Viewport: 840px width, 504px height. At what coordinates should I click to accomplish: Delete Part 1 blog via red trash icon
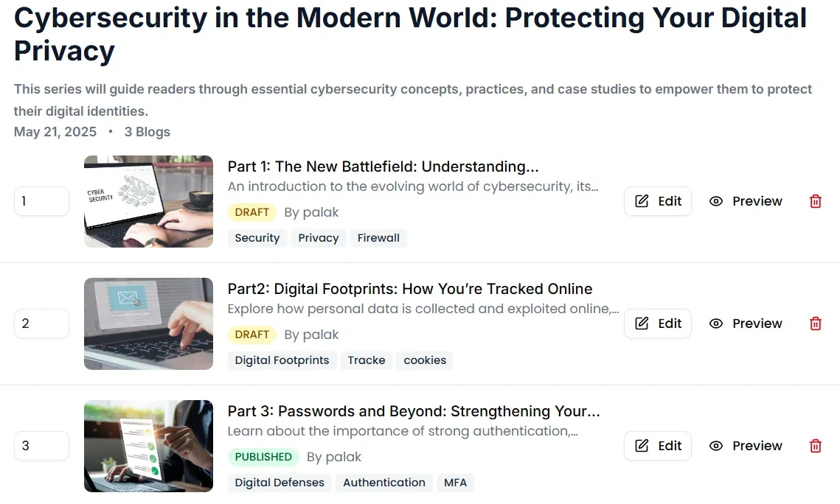pyautogui.click(x=816, y=201)
